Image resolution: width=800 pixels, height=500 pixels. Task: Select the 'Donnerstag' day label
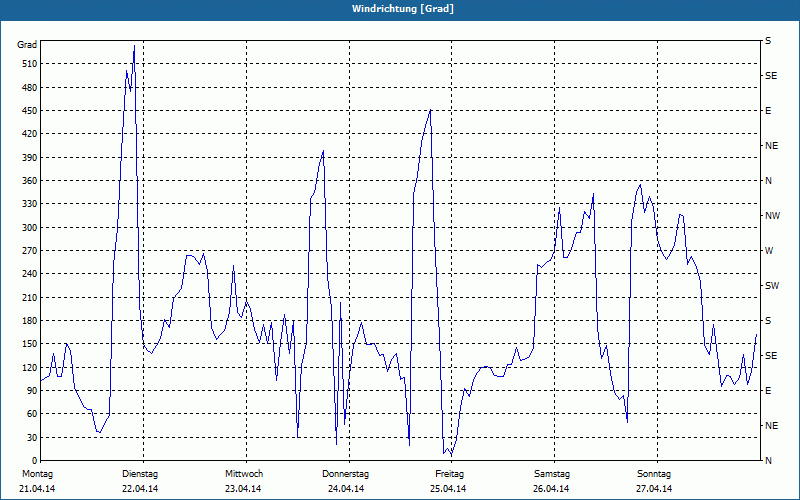345,474
